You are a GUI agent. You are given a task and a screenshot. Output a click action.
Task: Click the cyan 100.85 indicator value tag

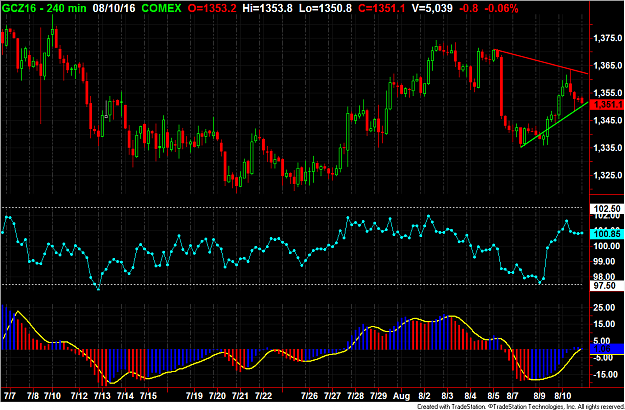(x=607, y=235)
